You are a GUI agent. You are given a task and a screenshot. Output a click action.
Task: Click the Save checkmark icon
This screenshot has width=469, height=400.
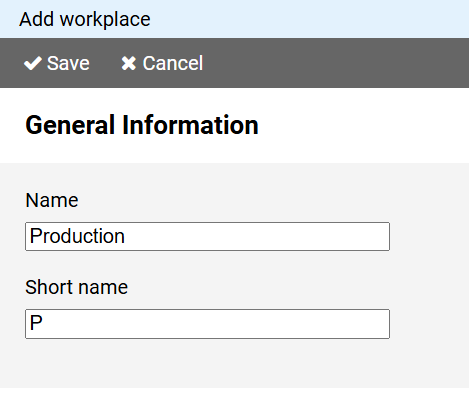tap(33, 63)
